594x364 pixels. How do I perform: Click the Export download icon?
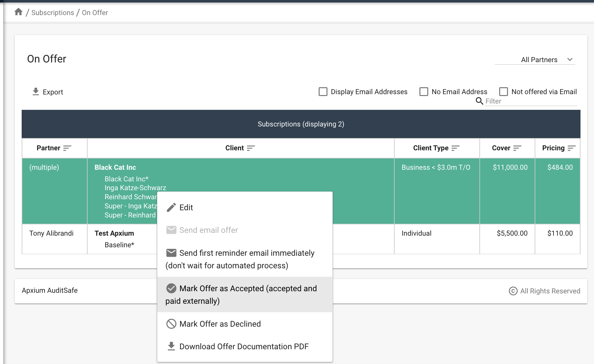pyautogui.click(x=36, y=92)
